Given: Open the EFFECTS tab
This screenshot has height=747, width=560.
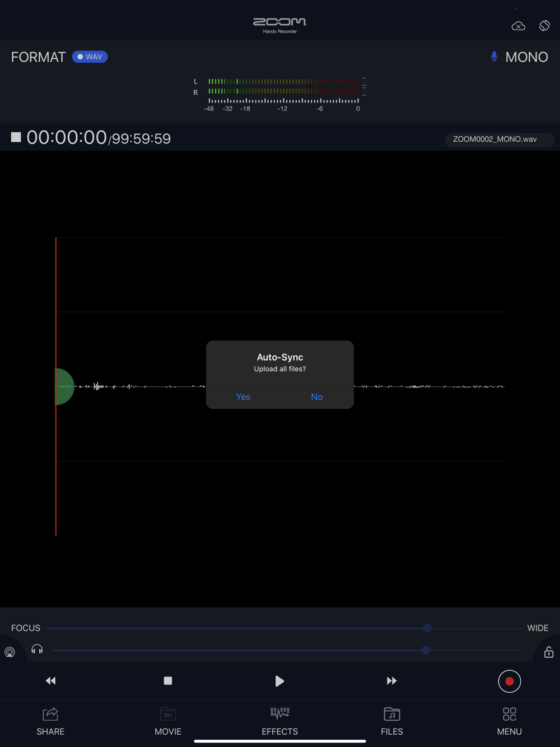Looking at the screenshot, I should pyautogui.click(x=280, y=721).
